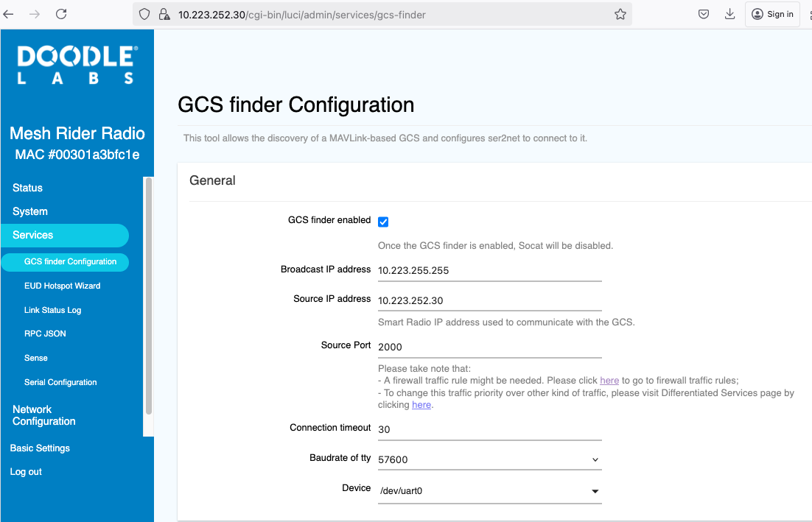Edit the Broadcast IP address field
The height and width of the screenshot is (522, 812).
489,270
